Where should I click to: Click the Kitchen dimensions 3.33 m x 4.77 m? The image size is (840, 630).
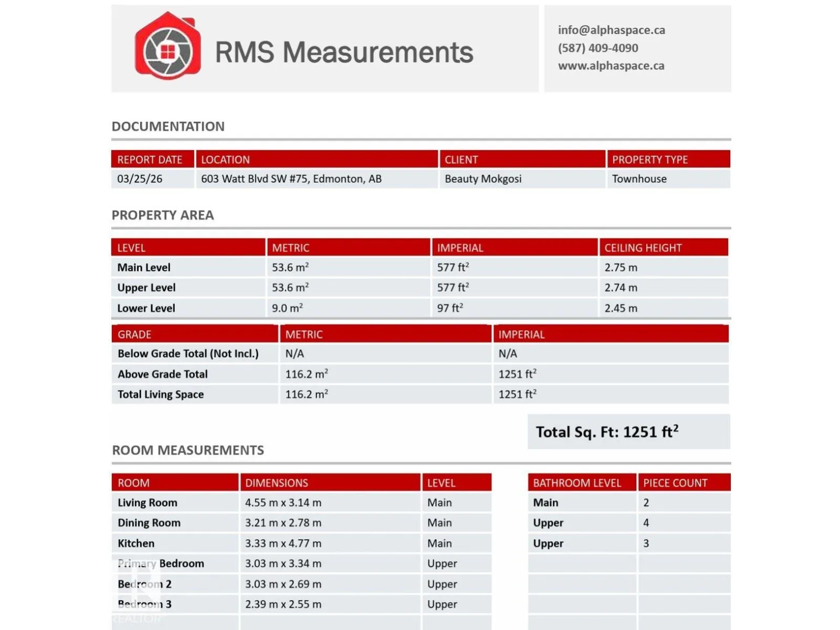tap(283, 543)
